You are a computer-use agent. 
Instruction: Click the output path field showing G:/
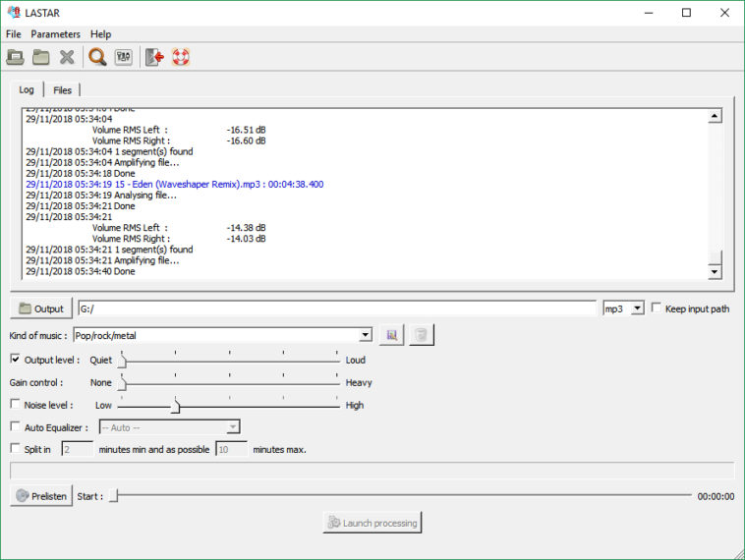[337, 308]
